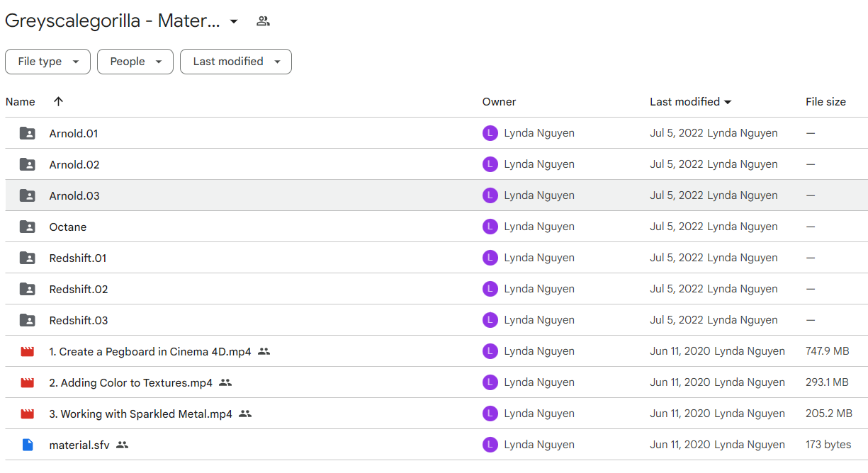The height and width of the screenshot is (473, 868).
Task: Select the Redshift.02 folder name
Action: point(79,290)
